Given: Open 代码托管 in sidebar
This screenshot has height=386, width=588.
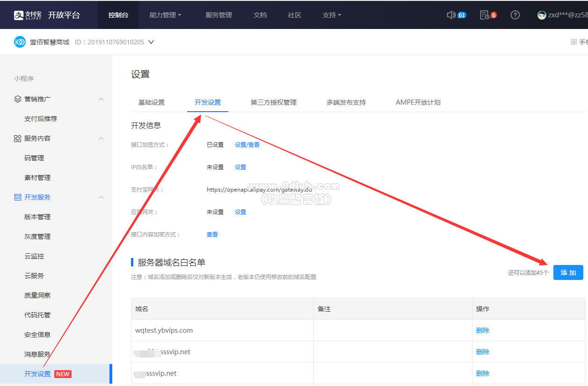Looking at the screenshot, I should [37, 315].
